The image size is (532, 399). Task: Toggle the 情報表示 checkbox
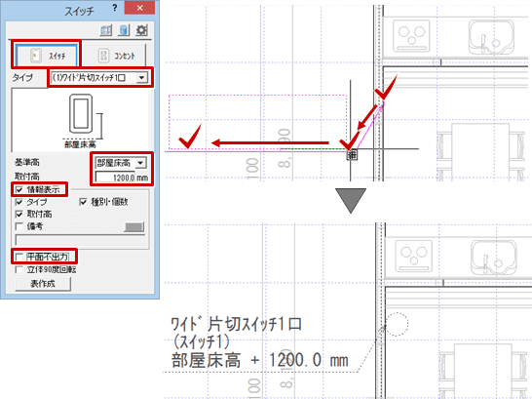[19, 190]
